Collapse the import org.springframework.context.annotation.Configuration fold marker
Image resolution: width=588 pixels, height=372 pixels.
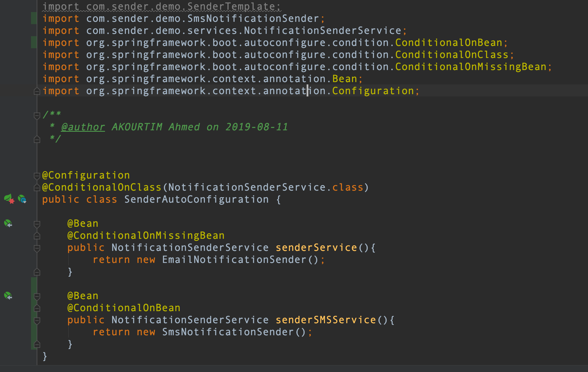pos(37,91)
